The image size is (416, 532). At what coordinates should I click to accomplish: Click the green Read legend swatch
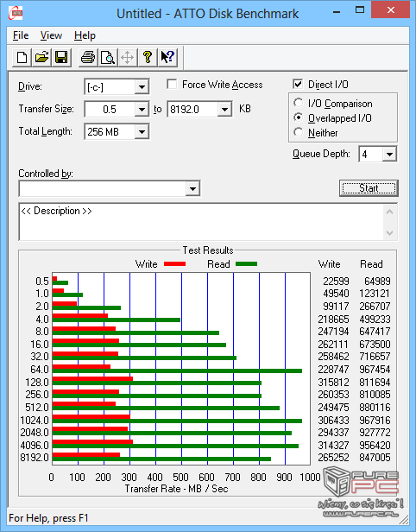pos(247,264)
